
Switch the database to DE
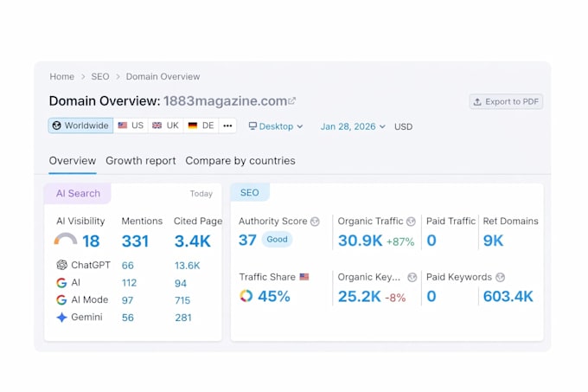[x=201, y=125]
